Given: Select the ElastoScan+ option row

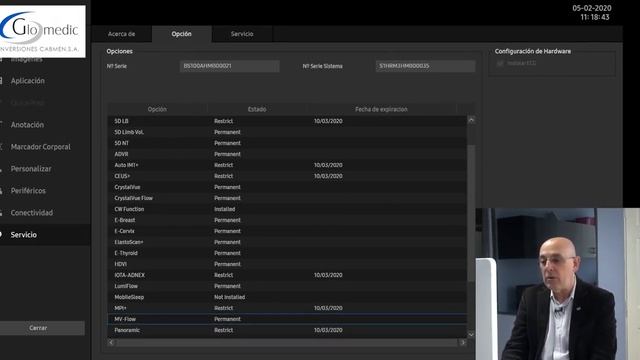Looking at the screenshot, I should pyautogui.click(x=287, y=242).
